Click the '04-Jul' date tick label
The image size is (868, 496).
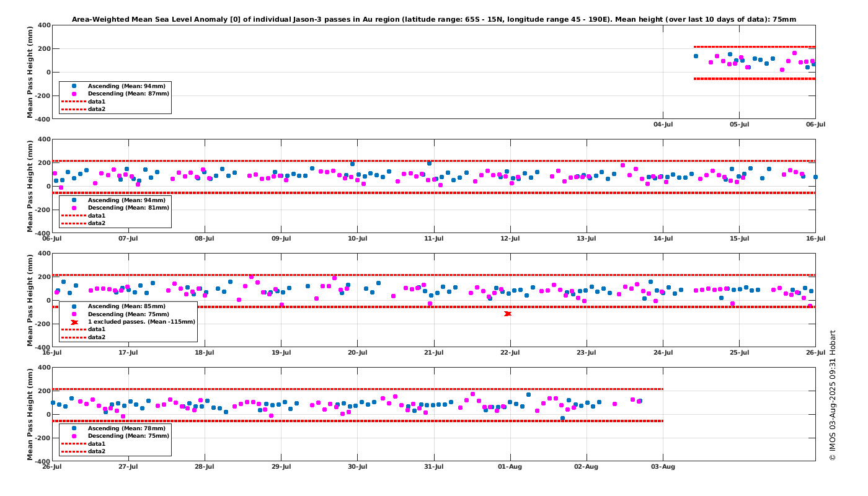pyautogui.click(x=663, y=125)
